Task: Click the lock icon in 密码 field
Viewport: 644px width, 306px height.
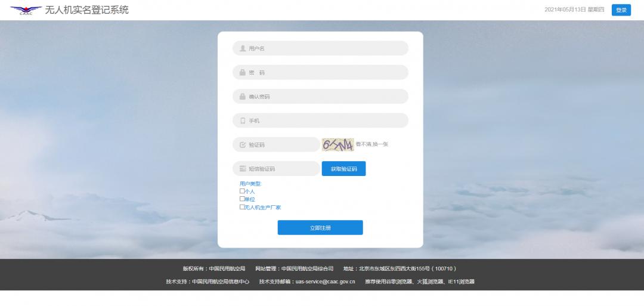Action: (x=243, y=72)
